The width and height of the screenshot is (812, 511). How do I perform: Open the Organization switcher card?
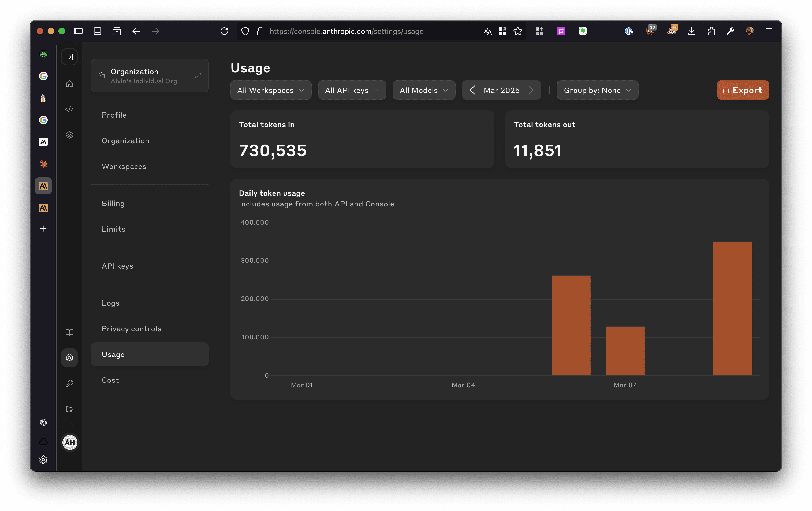click(149, 76)
